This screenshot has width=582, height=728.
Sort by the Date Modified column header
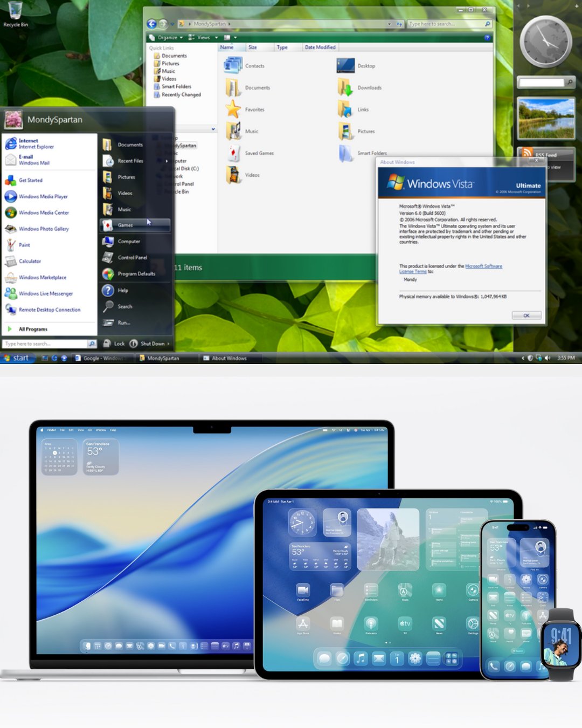(320, 47)
